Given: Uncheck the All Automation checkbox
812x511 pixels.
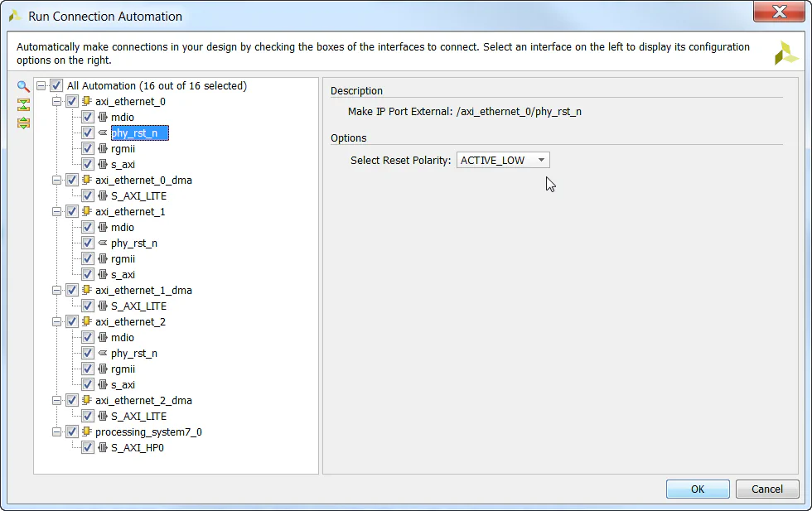Looking at the screenshot, I should (56, 86).
